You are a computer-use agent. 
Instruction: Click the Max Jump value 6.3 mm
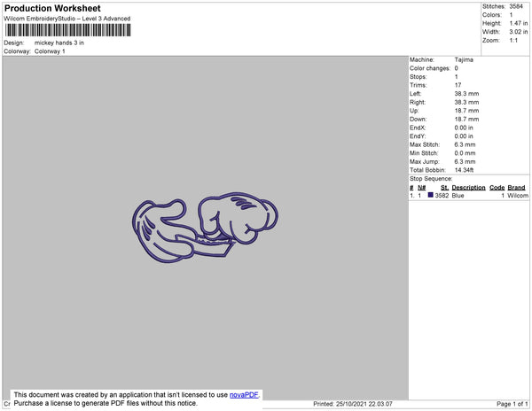click(465, 161)
